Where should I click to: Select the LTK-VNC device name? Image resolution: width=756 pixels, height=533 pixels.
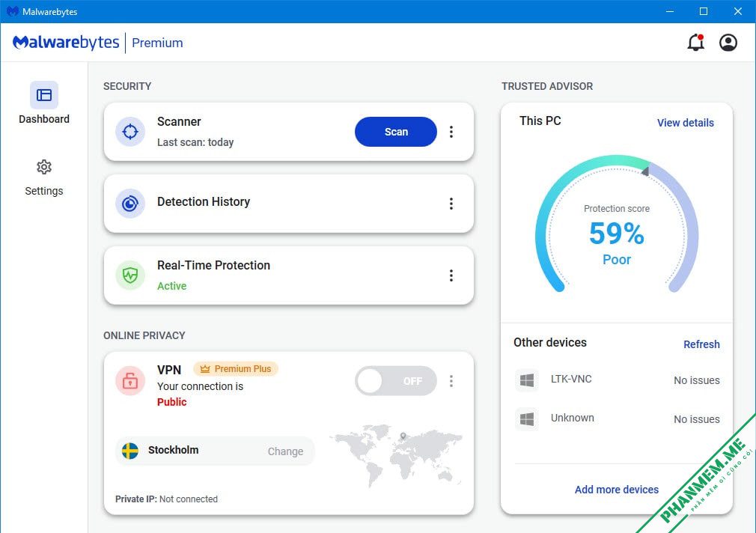tap(571, 379)
